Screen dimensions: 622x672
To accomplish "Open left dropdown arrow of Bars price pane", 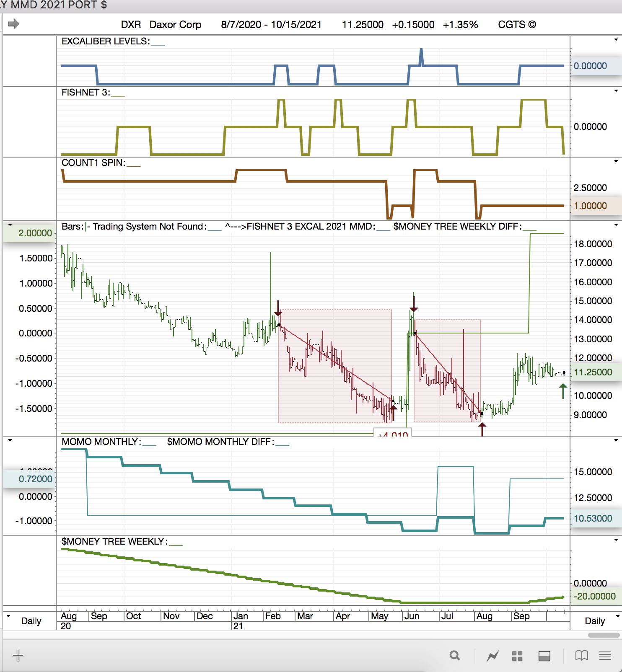I will 10,225.
